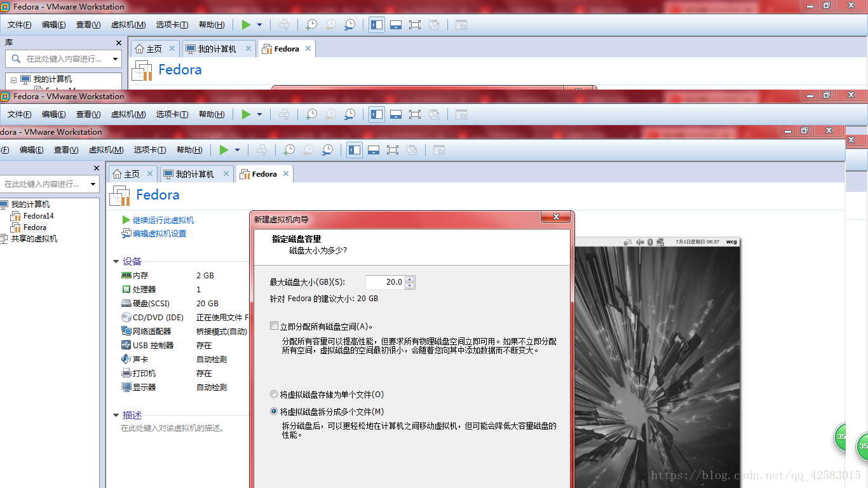Click Unity mode icon in front window toolbar

(412, 150)
